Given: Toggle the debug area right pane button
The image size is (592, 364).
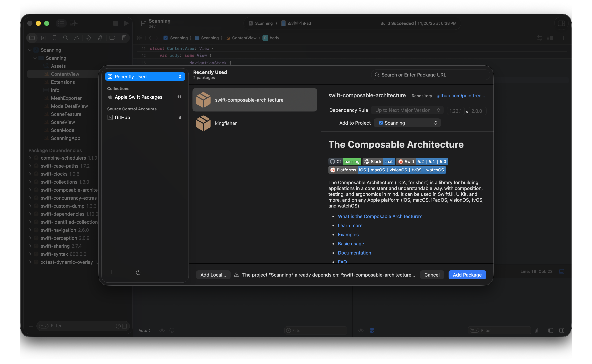Looking at the screenshot, I should point(562,330).
